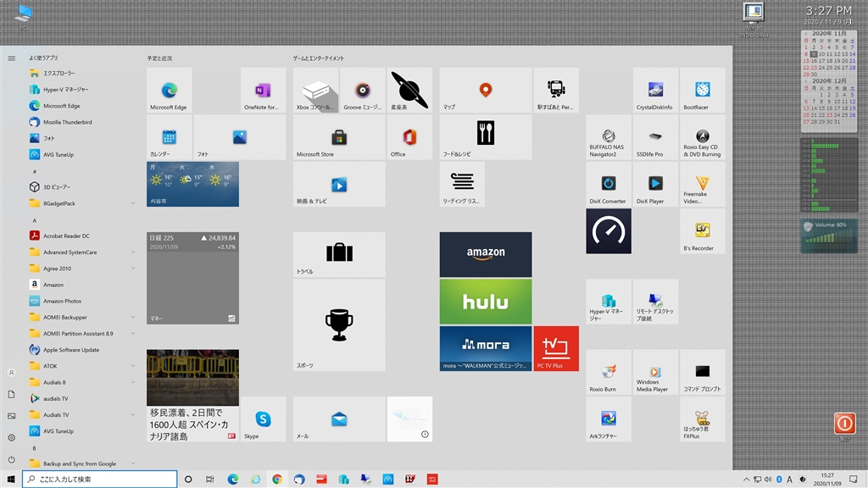Show hidden system tray icons

pos(746,480)
